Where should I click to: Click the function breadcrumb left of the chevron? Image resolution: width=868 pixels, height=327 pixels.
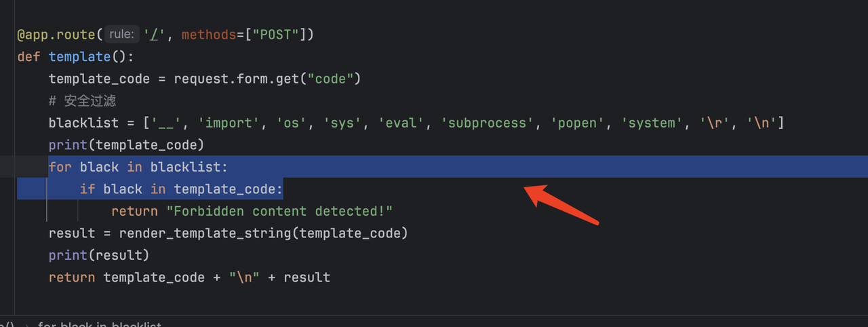point(7,324)
